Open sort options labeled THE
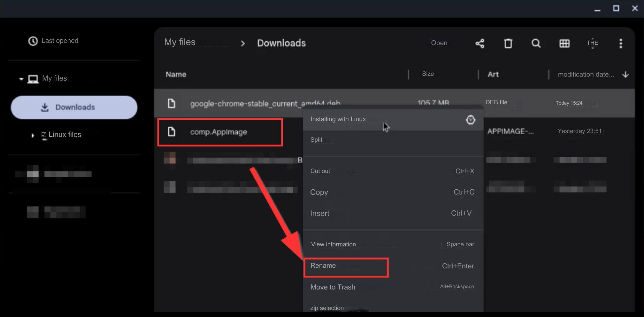The image size is (644, 317). click(592, 43)
